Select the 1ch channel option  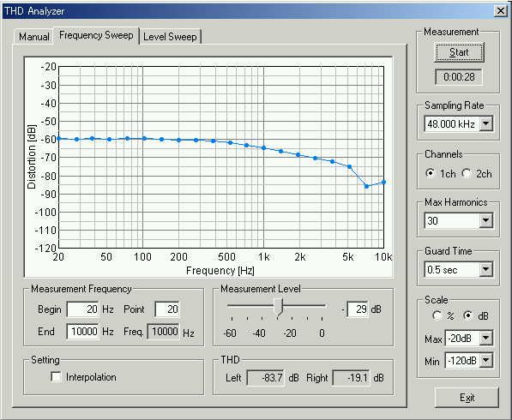[431, 173]
